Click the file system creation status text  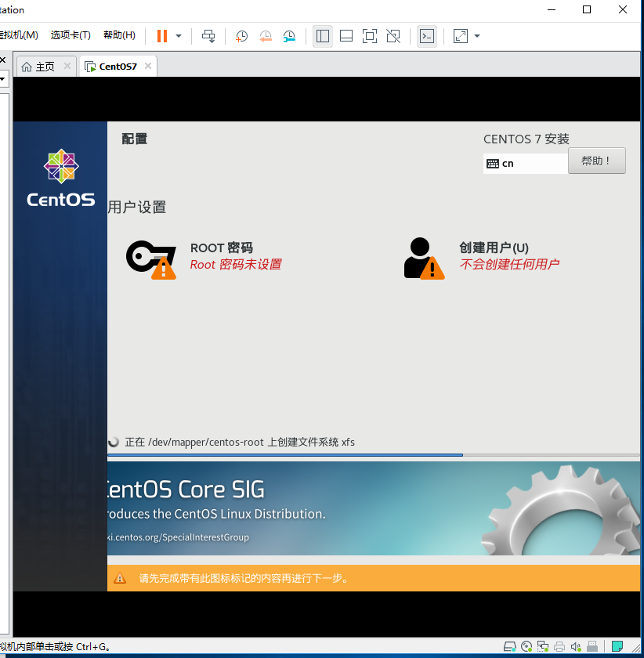tap(240, 443)
